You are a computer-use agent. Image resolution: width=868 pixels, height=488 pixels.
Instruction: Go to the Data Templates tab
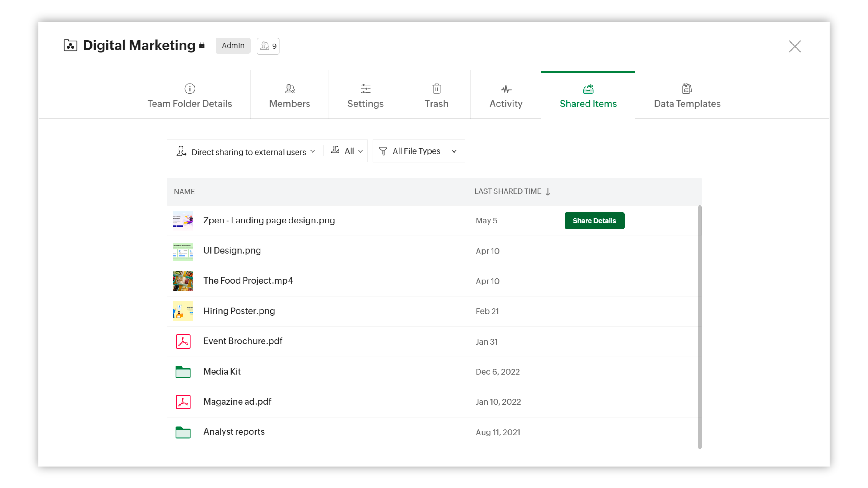tap(687, 96)
